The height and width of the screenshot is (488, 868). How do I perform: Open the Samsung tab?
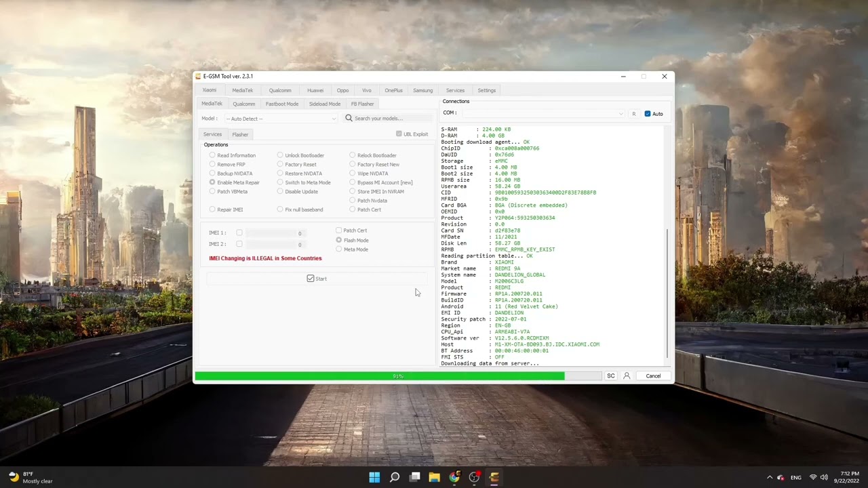click(422, 90)
